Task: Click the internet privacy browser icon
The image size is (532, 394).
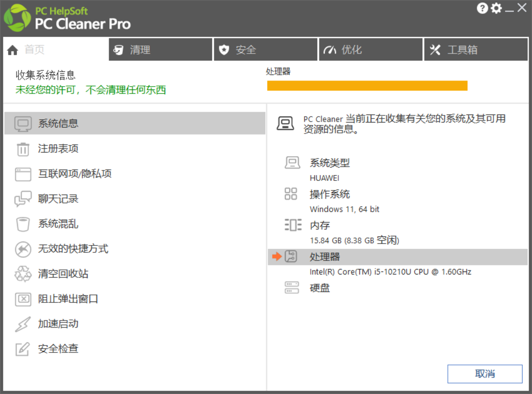Action: click(23, 174)
